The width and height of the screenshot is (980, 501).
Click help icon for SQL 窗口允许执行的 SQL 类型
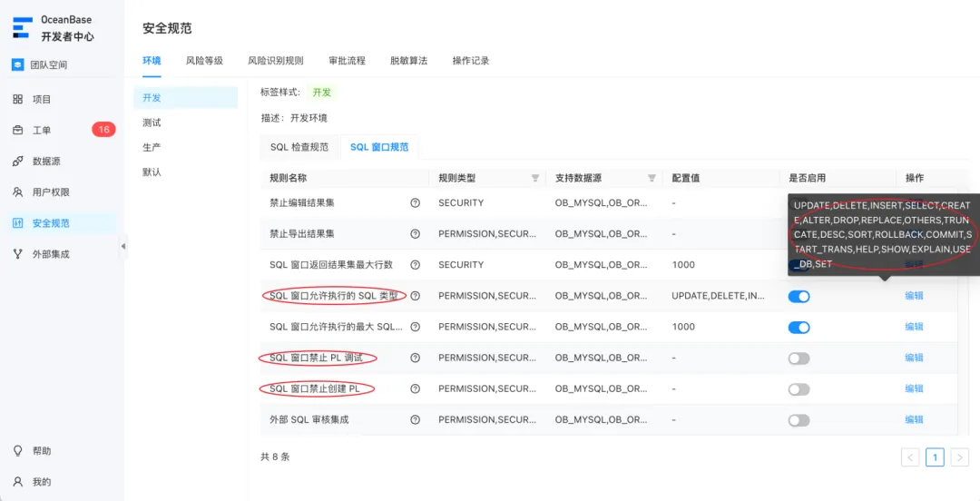pos(415,296)
